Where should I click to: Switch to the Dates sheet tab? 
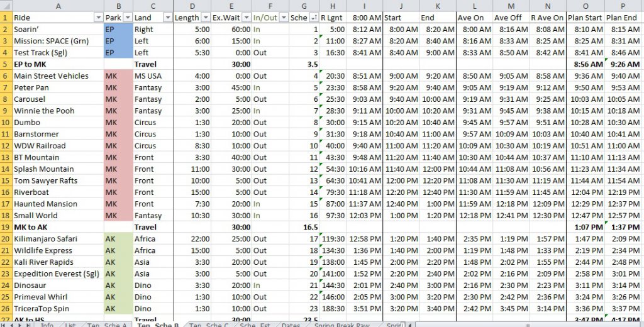pos(291,325)
